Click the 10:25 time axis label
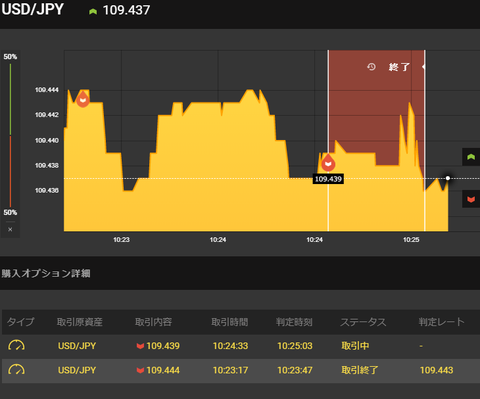 (x=411, y=240)
